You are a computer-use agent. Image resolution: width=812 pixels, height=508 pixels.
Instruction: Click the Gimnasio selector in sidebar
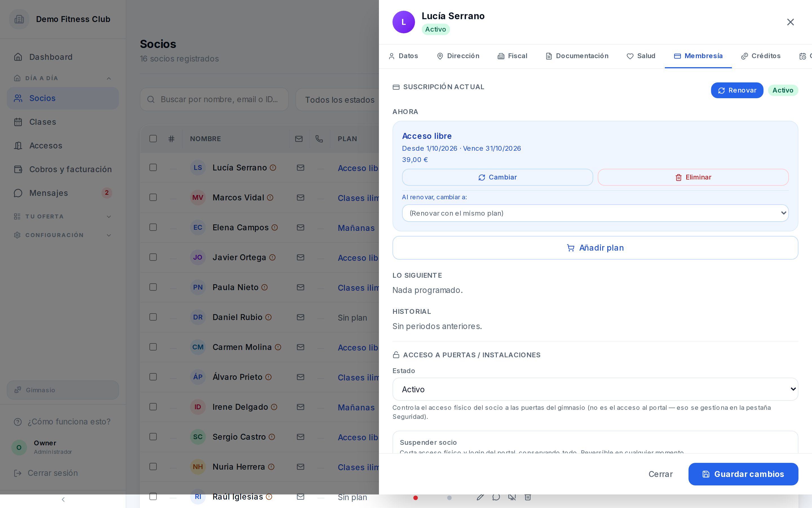pyautogui.click(x=63, y=390)
